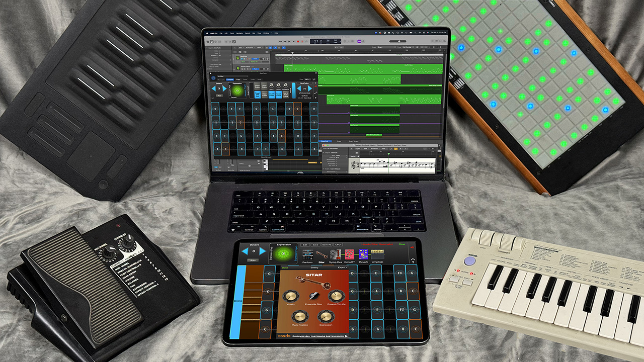Switch to the Piano Roll tab
The width and height of the screenshot is (644, 362).
[x=325, y=141]
